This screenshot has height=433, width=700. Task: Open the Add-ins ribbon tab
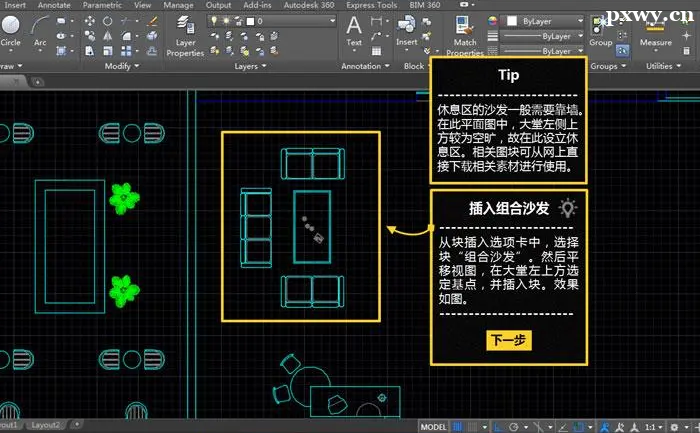tap(257, 5)
